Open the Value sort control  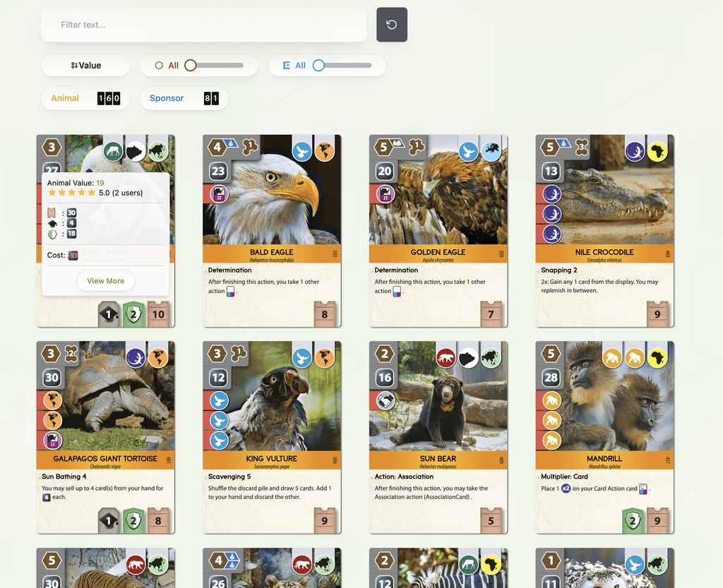coord(85,65)
